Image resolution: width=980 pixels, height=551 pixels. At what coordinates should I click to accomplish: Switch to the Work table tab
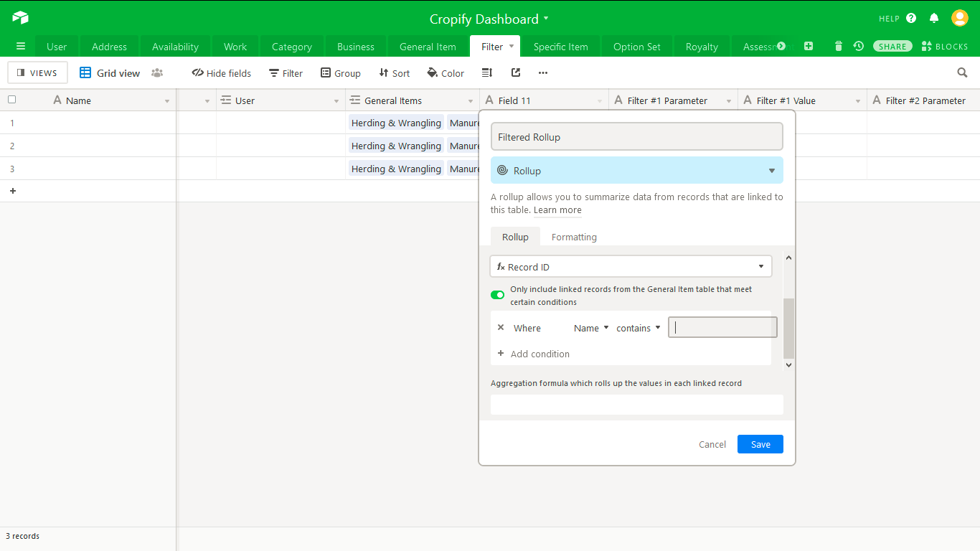click(x=235, y=47)
